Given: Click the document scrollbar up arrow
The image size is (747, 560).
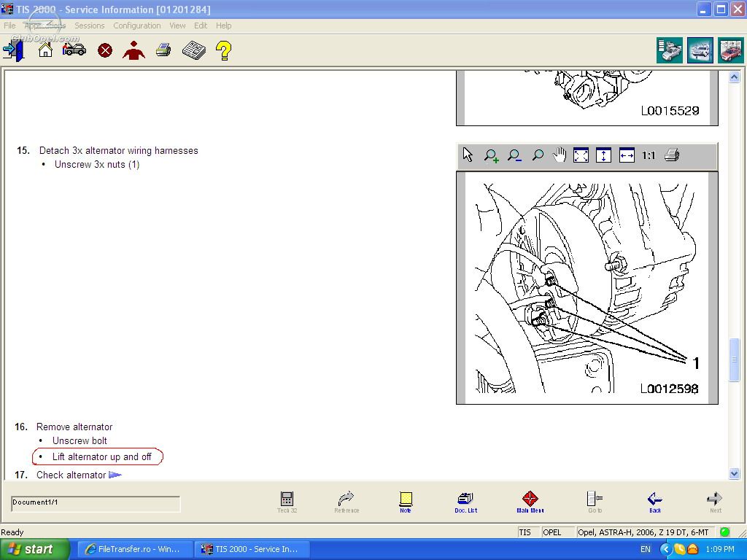Looking at the screenshot, I should 734,77.
